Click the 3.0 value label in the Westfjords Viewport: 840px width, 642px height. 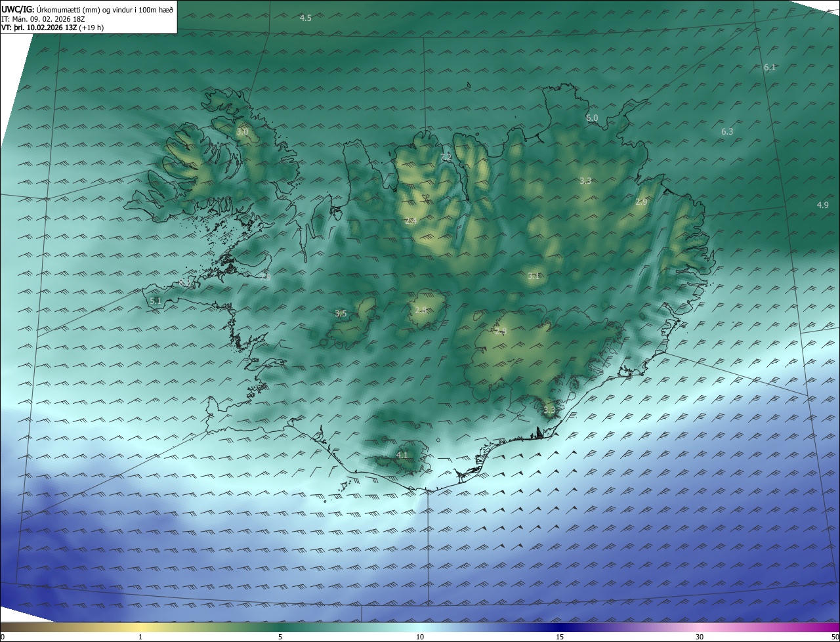pyautogui.click(x=242, y=132)
